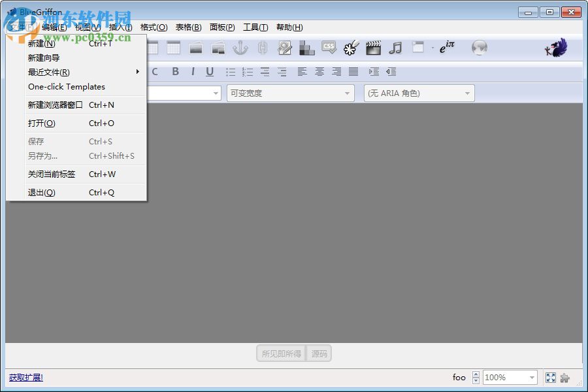Viewport: 588px width, 392px height.
Task: Align text to the left
Action: pos(302,71)
